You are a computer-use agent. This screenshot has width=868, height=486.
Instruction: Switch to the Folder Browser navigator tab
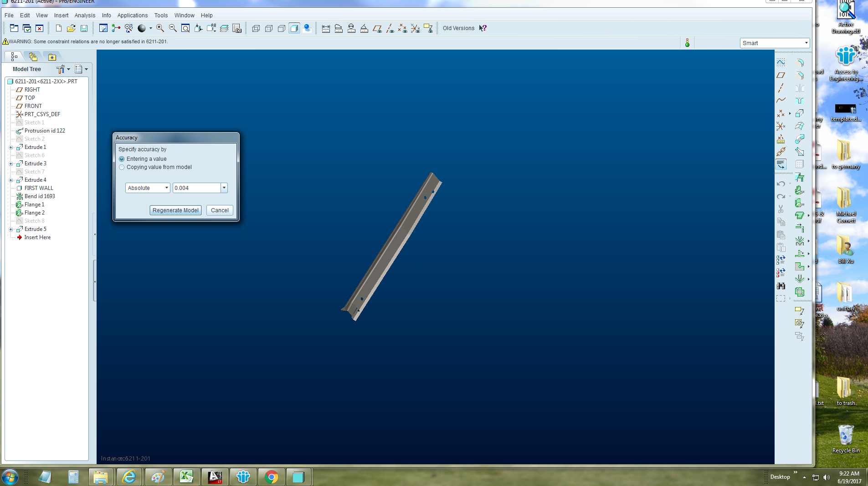coord(33,57)
